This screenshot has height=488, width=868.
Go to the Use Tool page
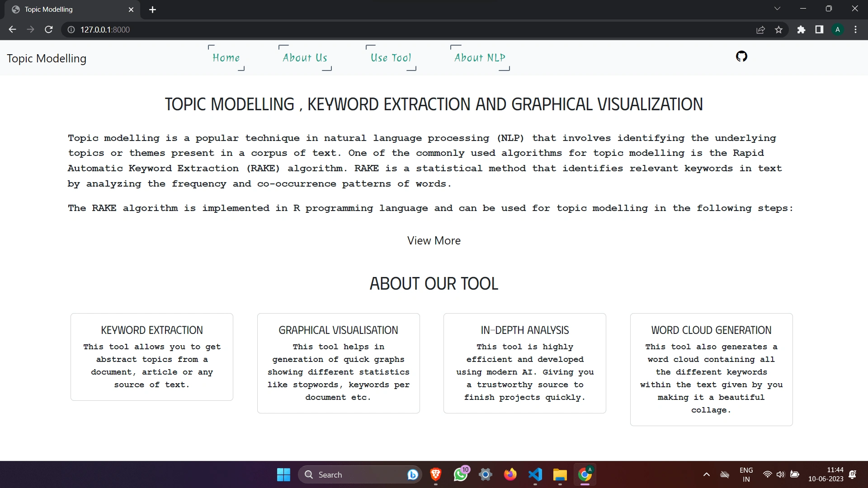[391, 58]
